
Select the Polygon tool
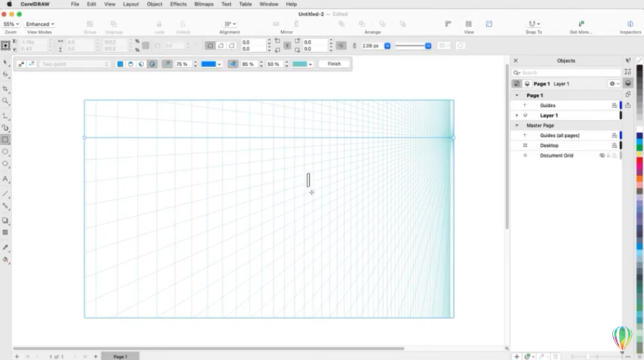(5, 164)
